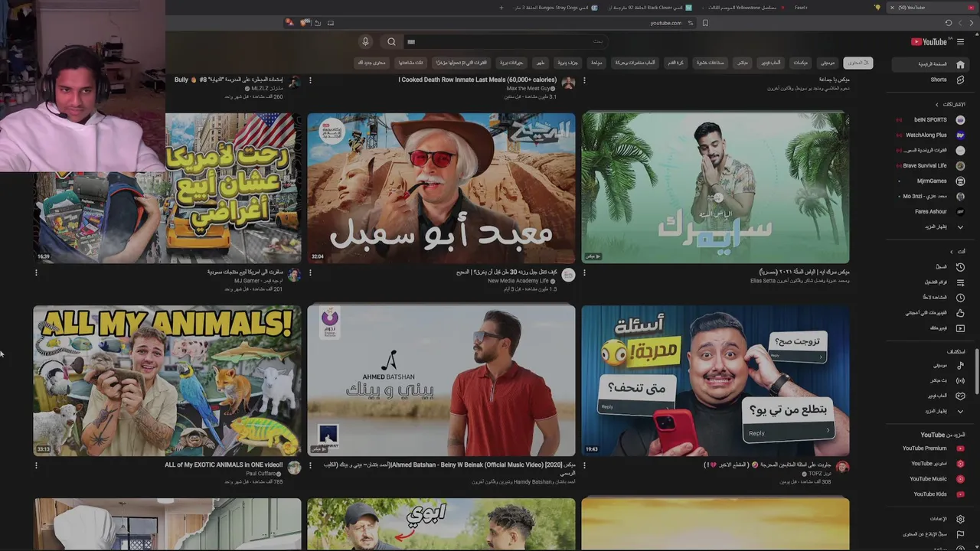Open Paul Cuffaro channel avatar
This screenshot has height=551, width=980.
[294, 468]
